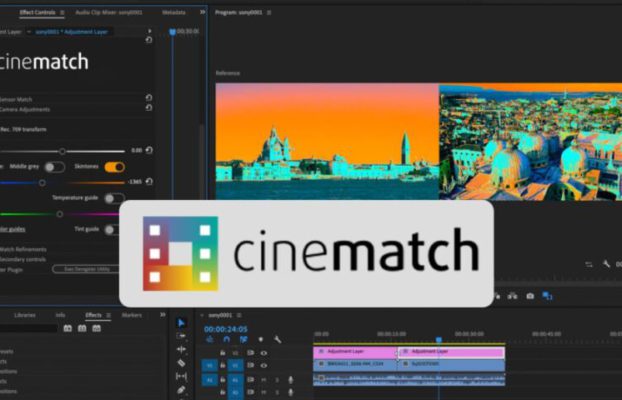Open the Effect Controls panel menu
622x400 pixels.
62,13
